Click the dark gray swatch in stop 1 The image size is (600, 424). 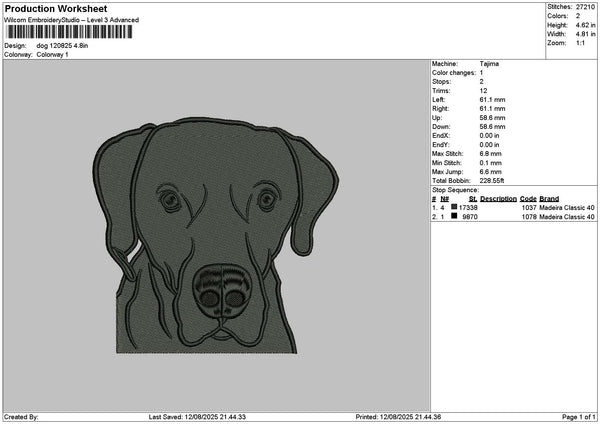tap(454, 207)
